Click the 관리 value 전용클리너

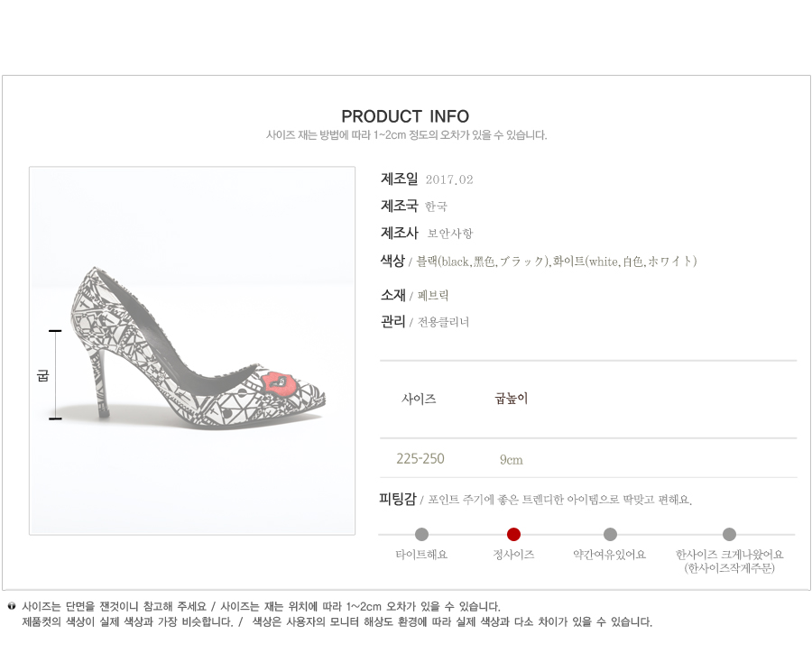coord(443,322)
